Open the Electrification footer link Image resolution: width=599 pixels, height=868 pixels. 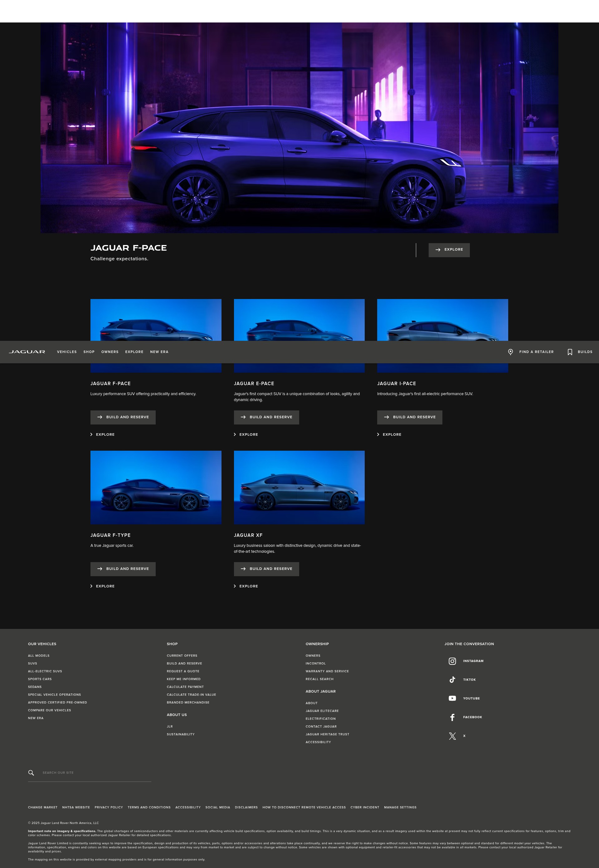320,718
